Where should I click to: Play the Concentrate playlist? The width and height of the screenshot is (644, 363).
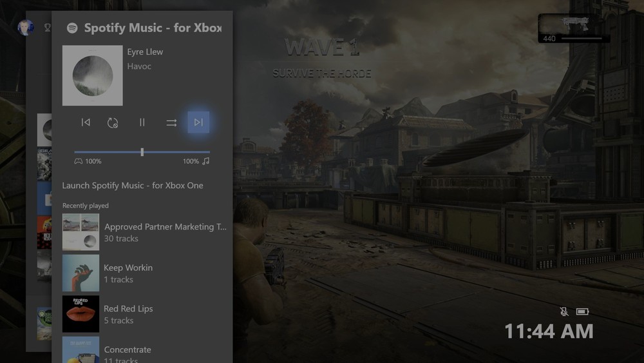(128, 350)
